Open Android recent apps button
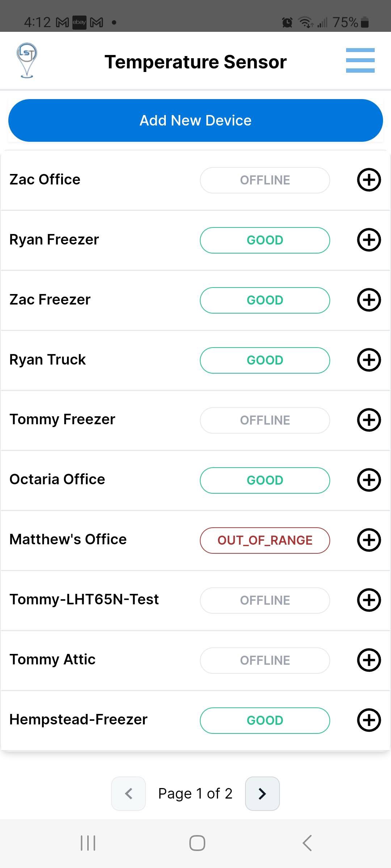The height and width of the screenshot is (868, 391). (x=88, y=843)
